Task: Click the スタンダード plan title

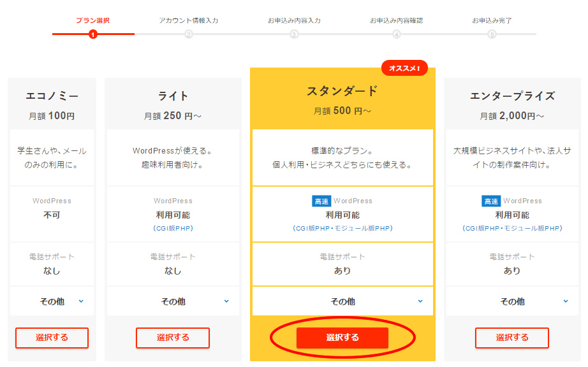Action: [342, 91]
